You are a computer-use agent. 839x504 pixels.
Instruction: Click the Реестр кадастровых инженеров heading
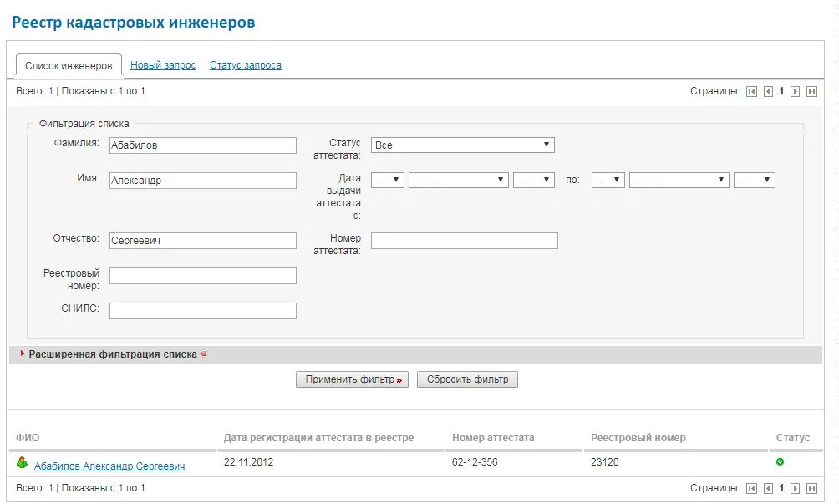133,23
